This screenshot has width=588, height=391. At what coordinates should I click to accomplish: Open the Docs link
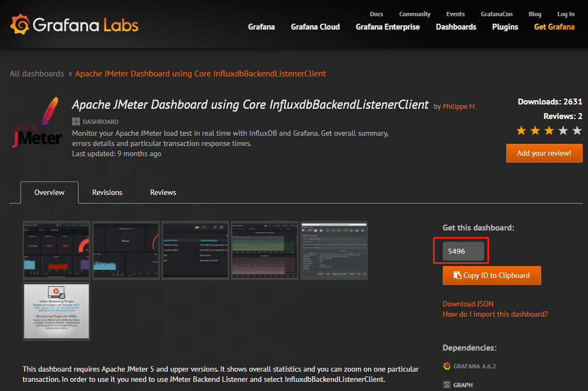377,14
